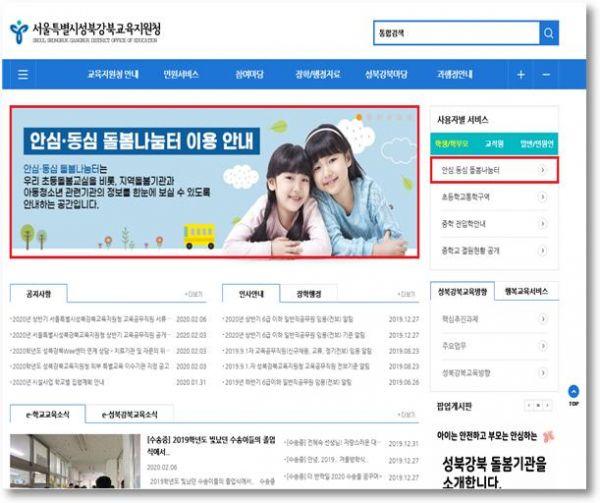This screenshot has width=600, height=503.
Task: Click the minus icon in navigation bar
Action: point(546,75)
